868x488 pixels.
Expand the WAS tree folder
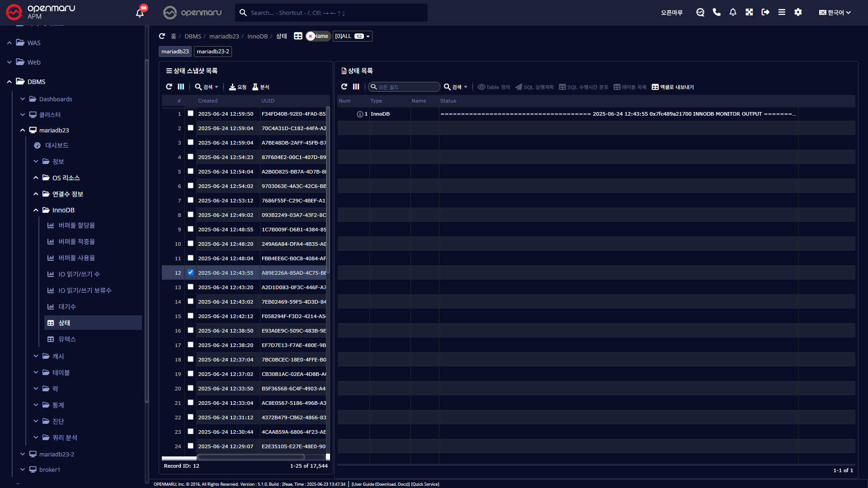(9, 43)
